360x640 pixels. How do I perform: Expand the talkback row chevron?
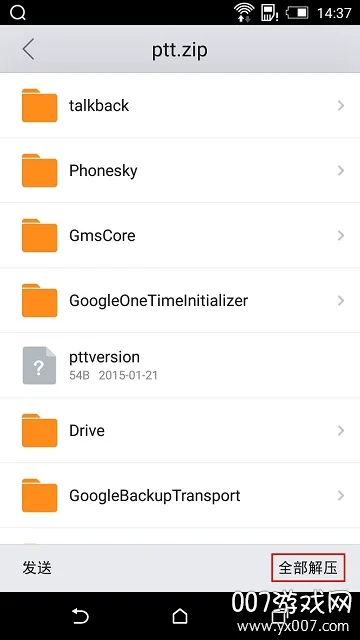341,106
